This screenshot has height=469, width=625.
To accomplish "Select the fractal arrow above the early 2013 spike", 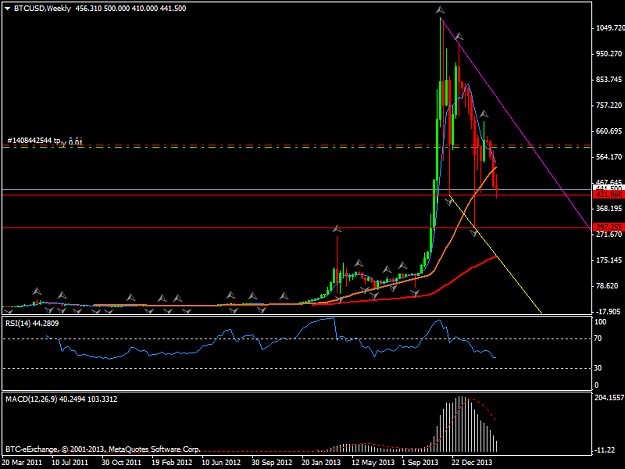I will pyautogui.click(x=337, y=229).
